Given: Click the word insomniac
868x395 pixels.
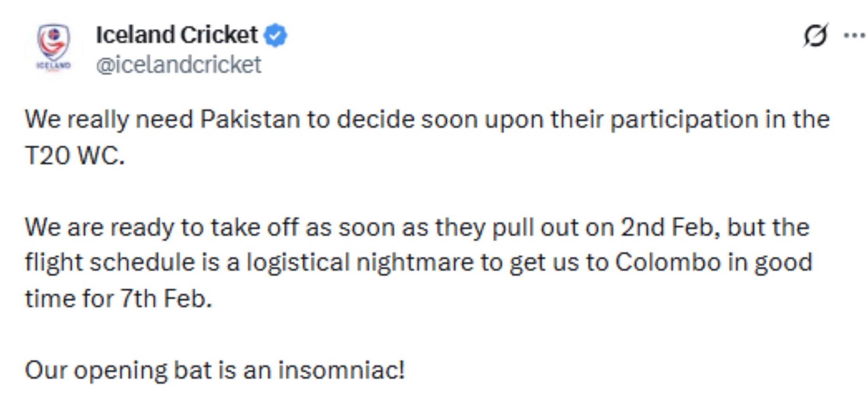Looking at the screenshot, I should 341,371.
